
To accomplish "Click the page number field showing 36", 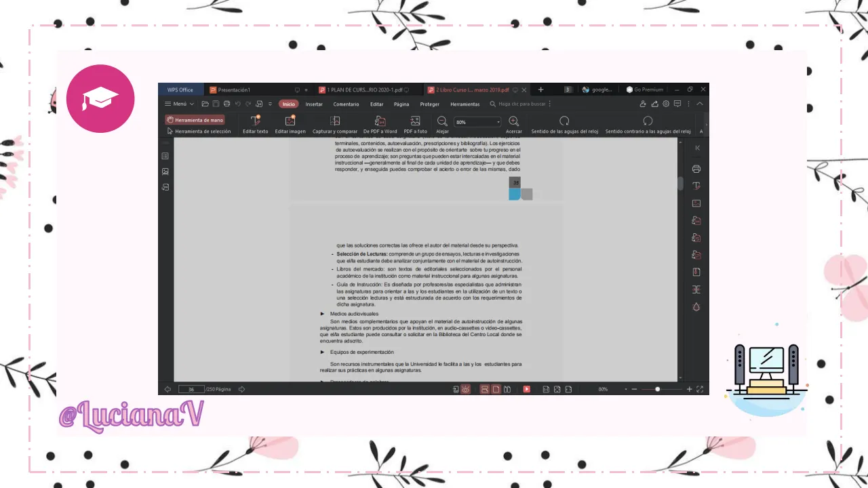I will [x=192, y=389].
